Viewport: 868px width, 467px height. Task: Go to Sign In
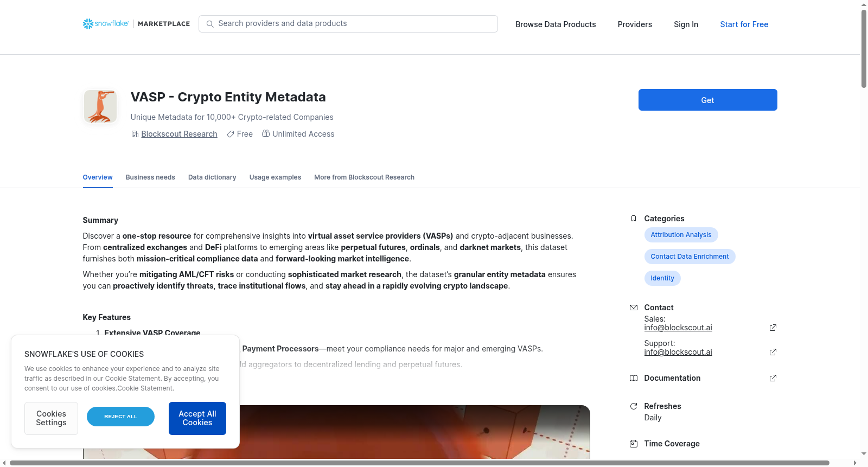[686, 24]
